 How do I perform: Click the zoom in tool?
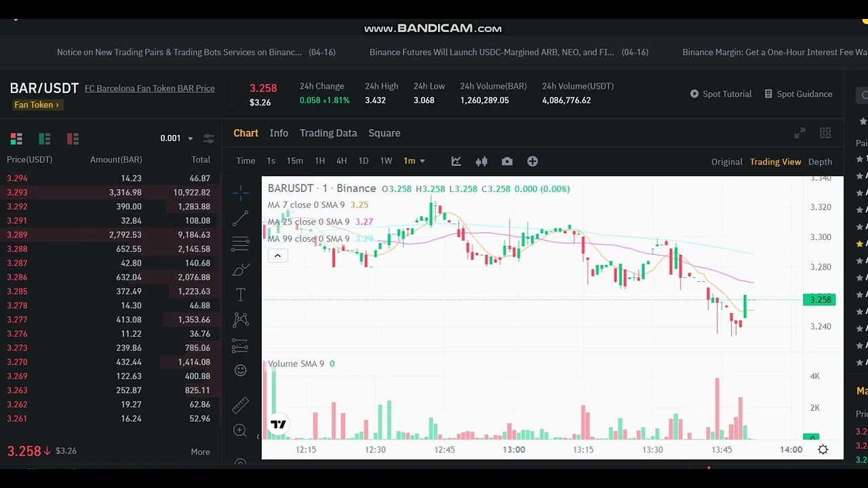(x=239, y=430)
